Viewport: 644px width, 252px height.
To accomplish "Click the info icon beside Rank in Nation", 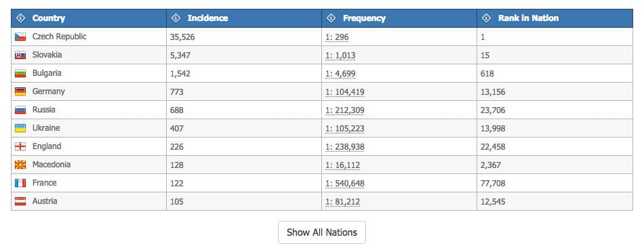I will pyautogui.click(x=486, y=18).
